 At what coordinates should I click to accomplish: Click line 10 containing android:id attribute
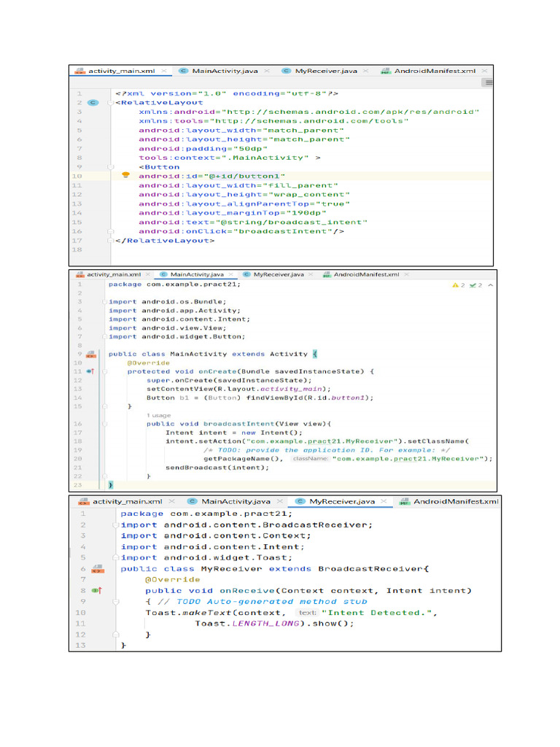point(211,176)
